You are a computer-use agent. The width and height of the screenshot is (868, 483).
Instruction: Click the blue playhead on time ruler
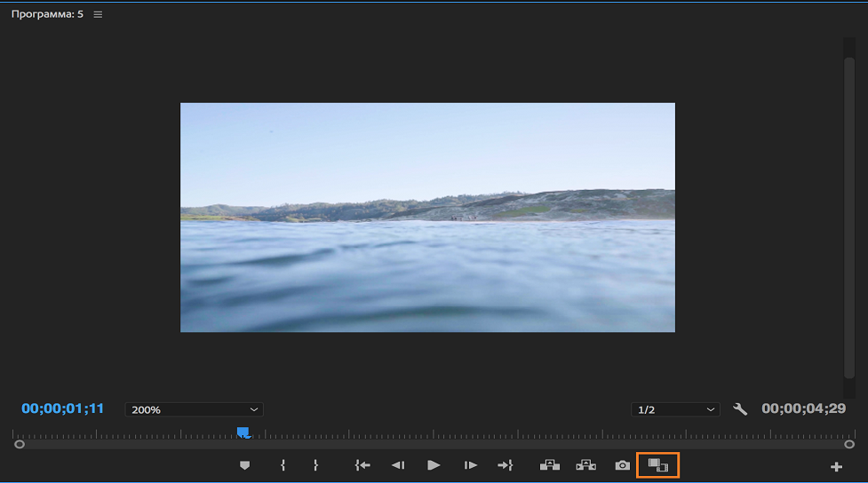tap(243, 432)
